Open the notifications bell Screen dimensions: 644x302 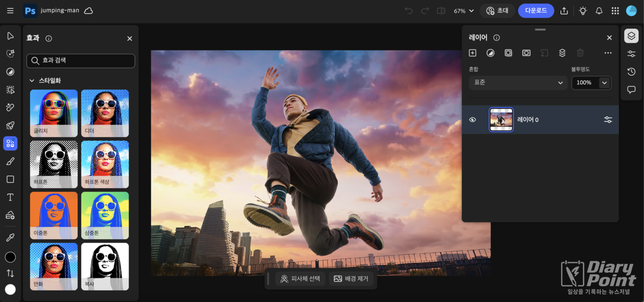click(599, 11)
